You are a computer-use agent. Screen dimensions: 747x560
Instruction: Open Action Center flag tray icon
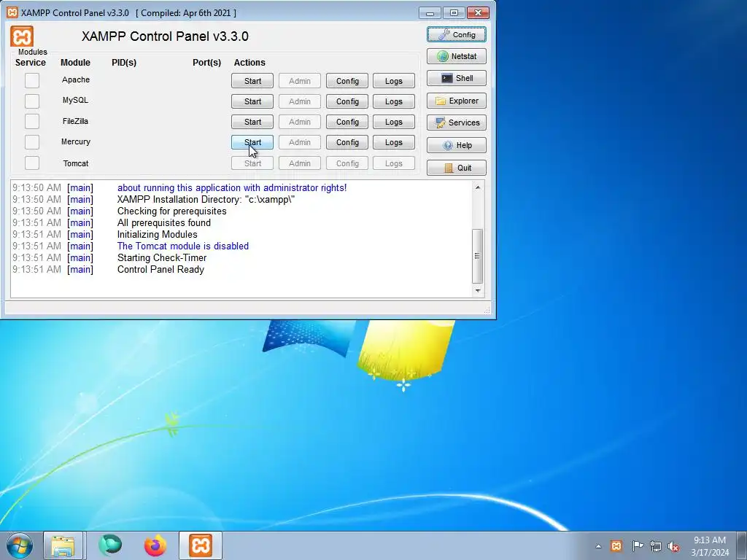(x=638, y=545)
